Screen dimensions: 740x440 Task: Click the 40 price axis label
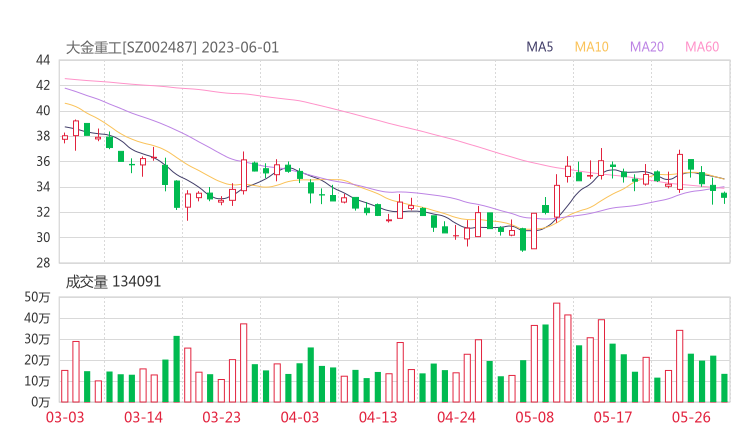pyautogui.click(x=42, y=111)
